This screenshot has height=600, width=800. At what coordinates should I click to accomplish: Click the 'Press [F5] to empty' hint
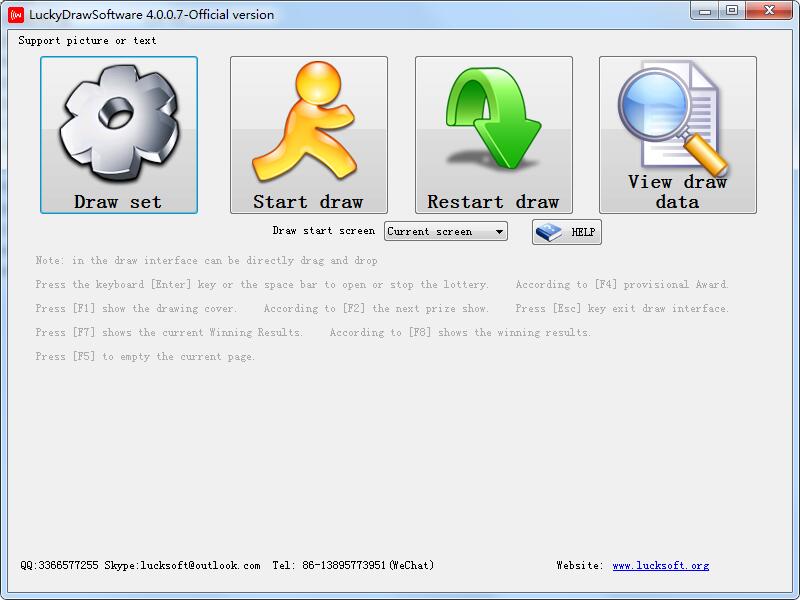click(145, 356)
